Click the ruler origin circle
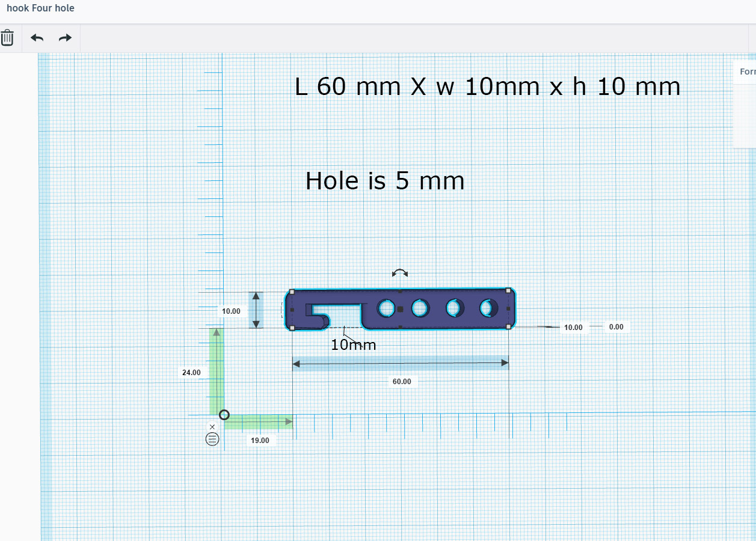The image size is (756, 541). 224,415
